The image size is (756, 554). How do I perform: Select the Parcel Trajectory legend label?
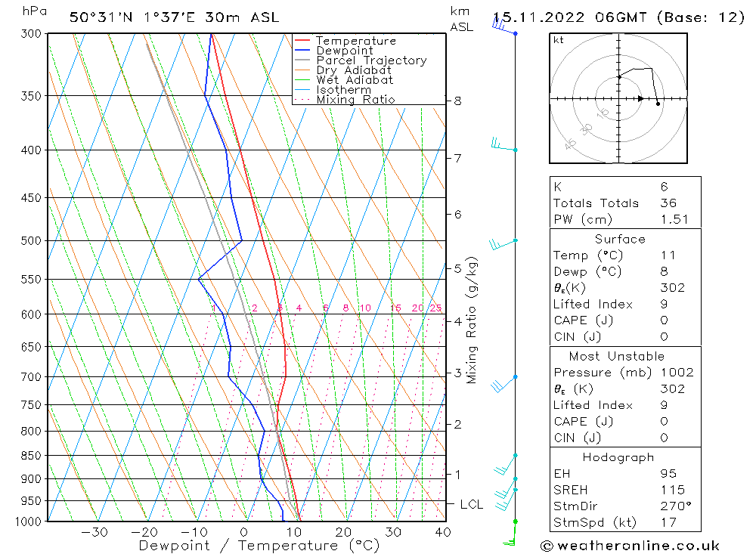click(x=372, y=60)
